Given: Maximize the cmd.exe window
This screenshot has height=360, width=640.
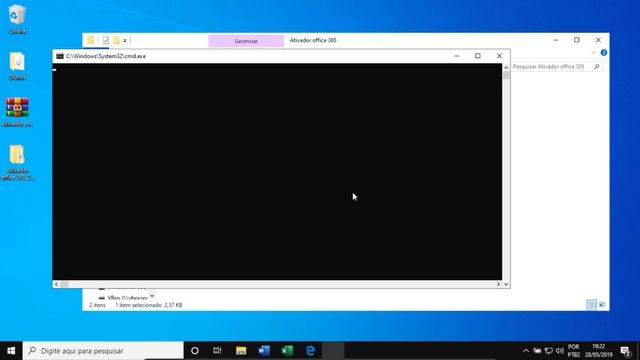Looking at the screenshot, I should 478,56.
